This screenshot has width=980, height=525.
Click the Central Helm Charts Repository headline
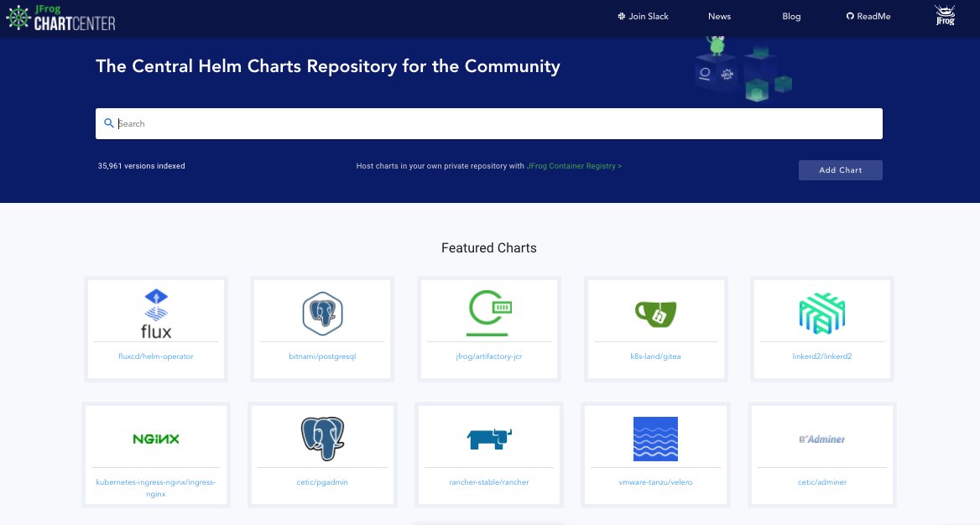(x=327, y=66)
